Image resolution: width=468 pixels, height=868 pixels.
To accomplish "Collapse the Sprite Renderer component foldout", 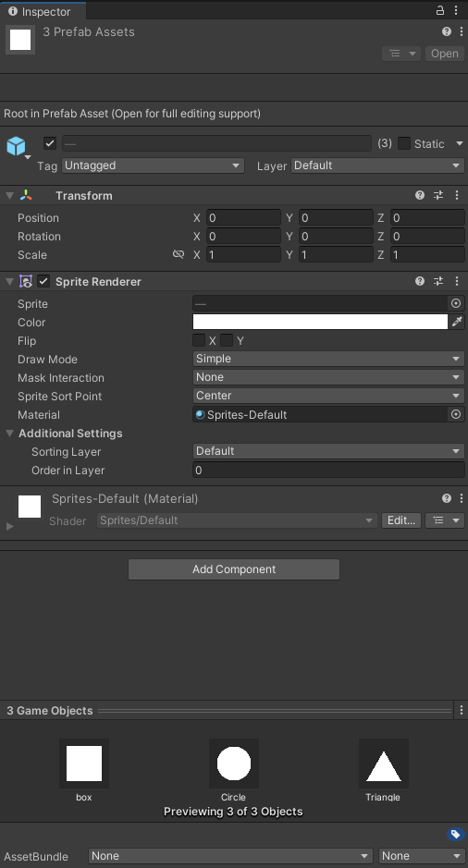I will point(9,282).
